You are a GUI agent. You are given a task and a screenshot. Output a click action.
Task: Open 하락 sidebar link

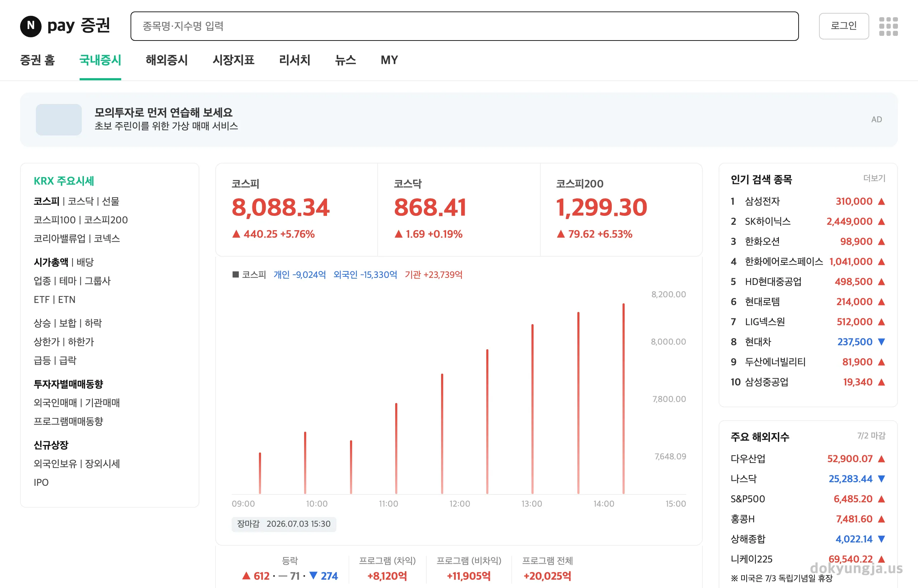click(93, 323)
